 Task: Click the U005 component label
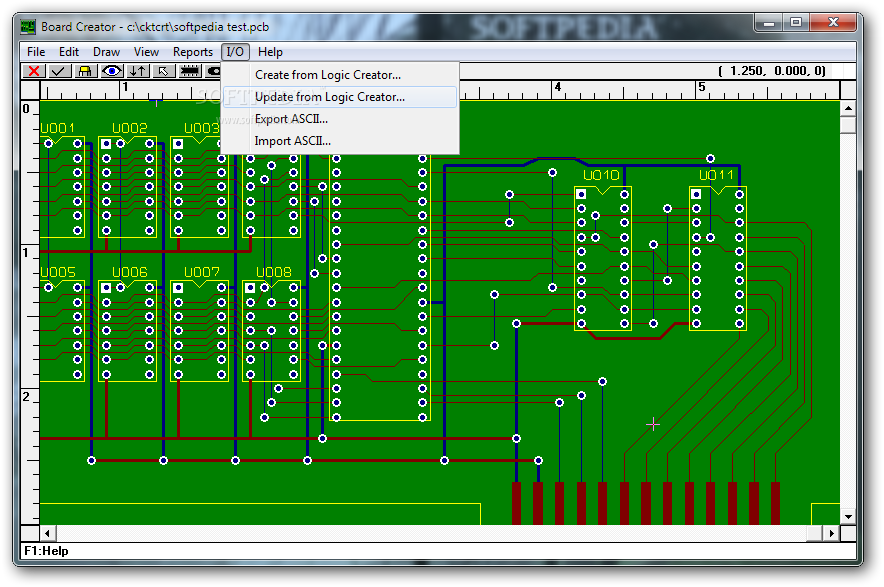58,272
